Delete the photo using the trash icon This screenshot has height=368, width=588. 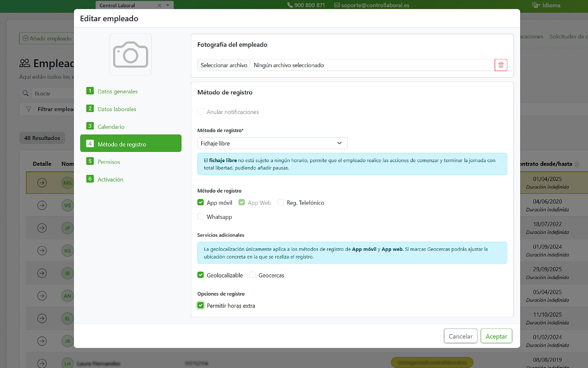pos(501,65)
